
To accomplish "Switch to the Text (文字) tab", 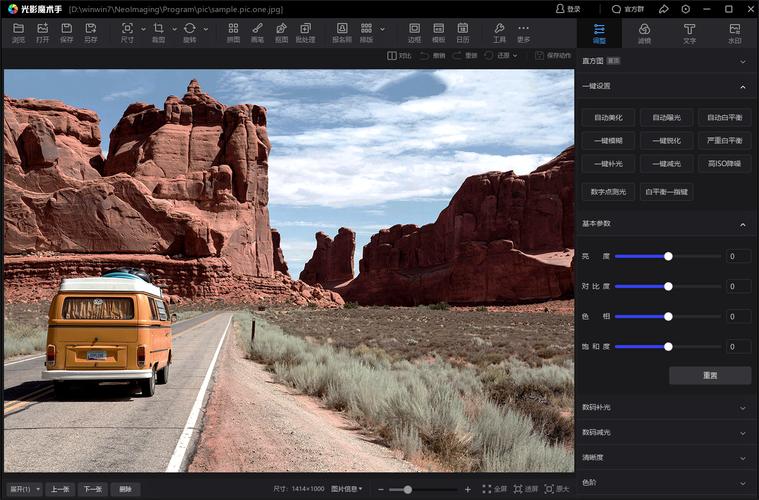I will click(689, 33).
